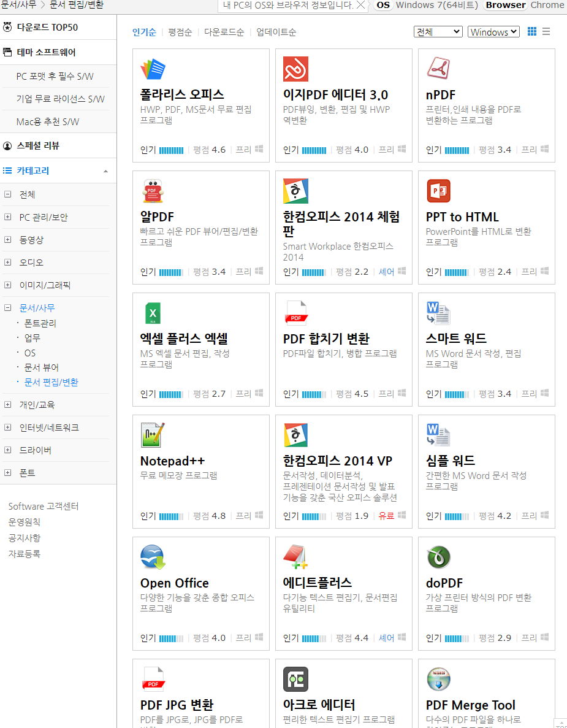This screenshot has height=728, width=567.
Task: Click the 유료 label on 한컴오피스 2014 VP
Action: point(386,516)
